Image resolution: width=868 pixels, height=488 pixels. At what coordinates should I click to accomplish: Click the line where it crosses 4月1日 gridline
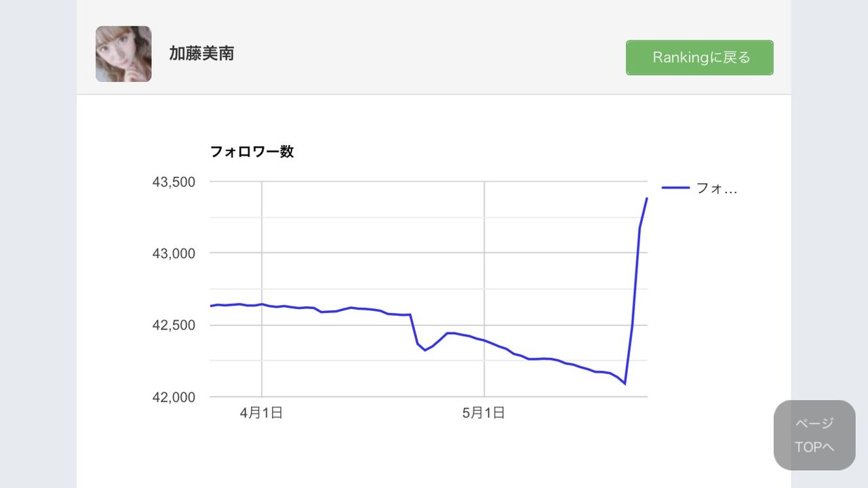pyautogui.click(x=262, y=304)
